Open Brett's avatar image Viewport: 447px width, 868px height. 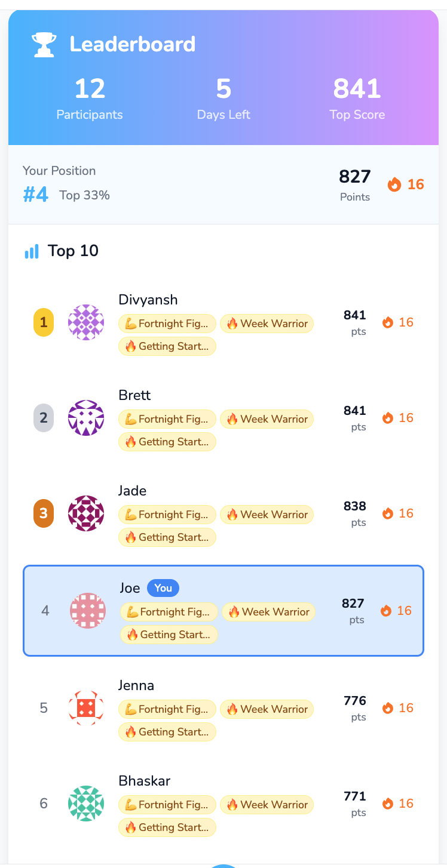click(x=86, y=418)
